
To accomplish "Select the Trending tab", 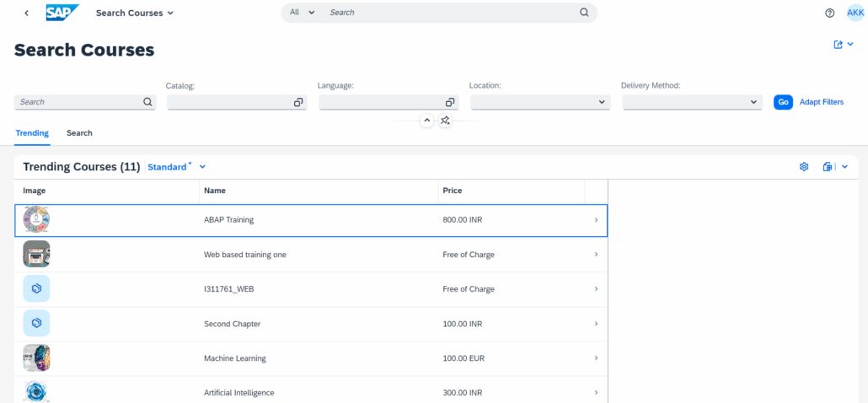I will [32, 133].
